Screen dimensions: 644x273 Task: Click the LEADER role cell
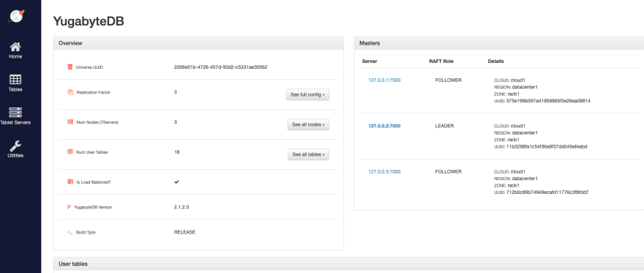[444, 126]
